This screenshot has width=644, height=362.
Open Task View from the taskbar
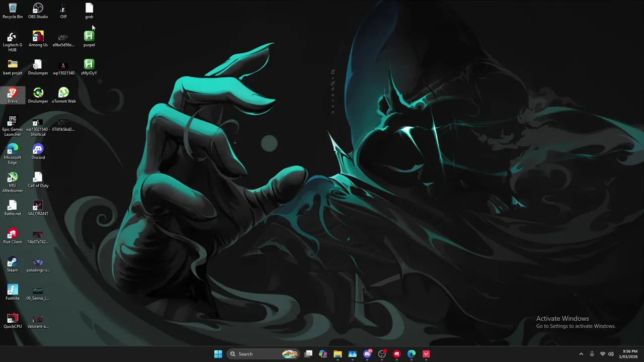point(308,354)
